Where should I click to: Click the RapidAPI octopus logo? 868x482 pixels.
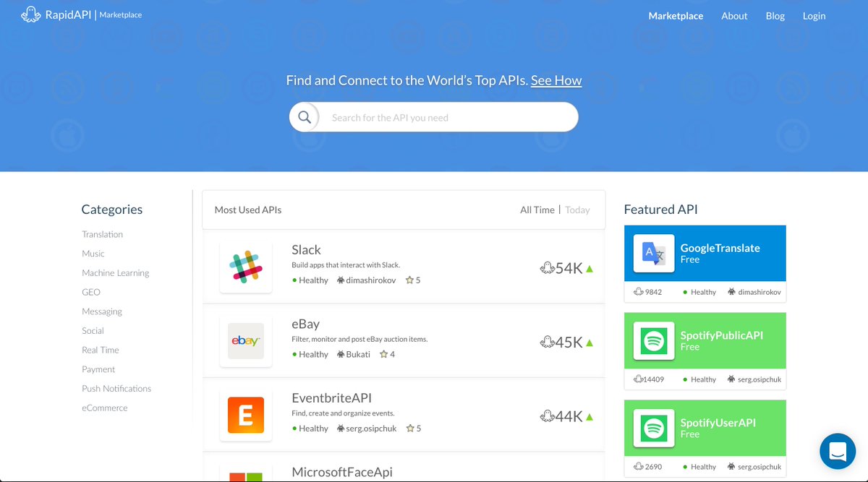click(x=31, y=14)
